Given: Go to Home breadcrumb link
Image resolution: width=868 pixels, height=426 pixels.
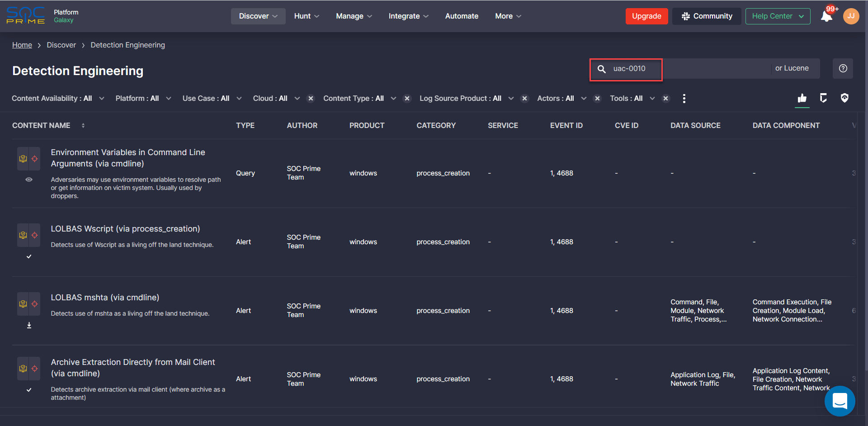Looking at the screenshot, I should pyautogui.click(x=22, y=45).
